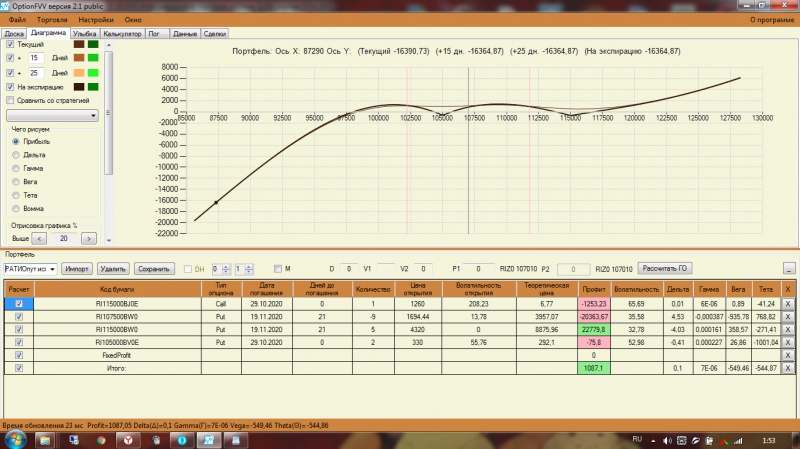Select the Вега radio button
800x449 pixels.
click(16, 182)
